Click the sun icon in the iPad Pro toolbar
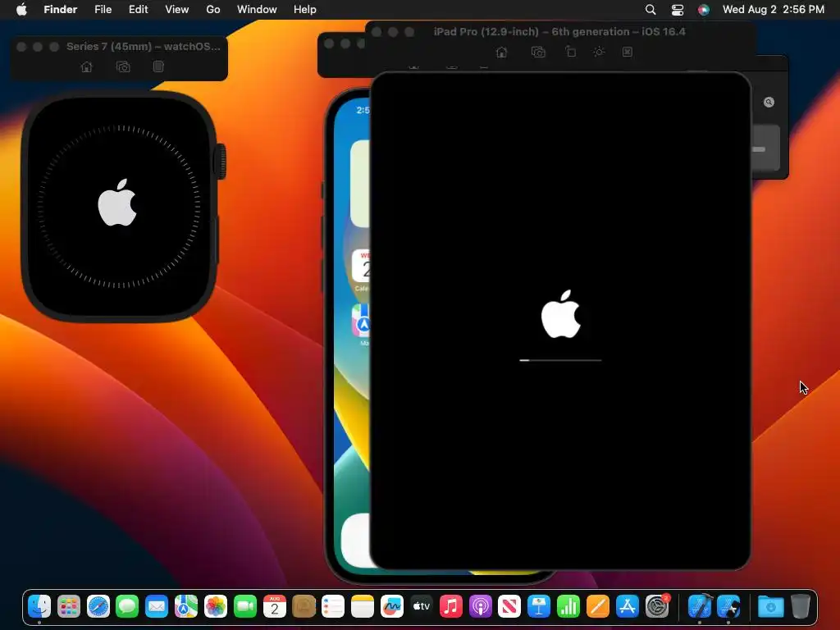This screenshot has height=630, width=840. point(599,52)
